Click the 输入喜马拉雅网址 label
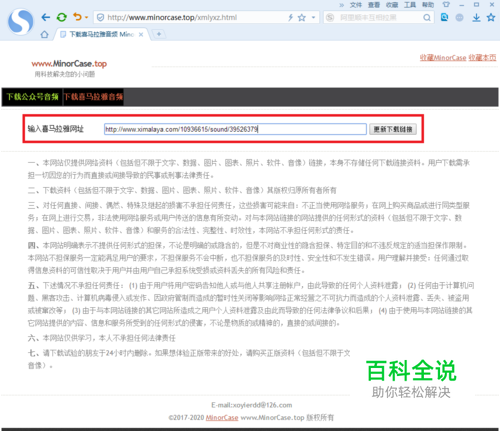Viewport: 500px width, 431px height. (x=56, y=129)
